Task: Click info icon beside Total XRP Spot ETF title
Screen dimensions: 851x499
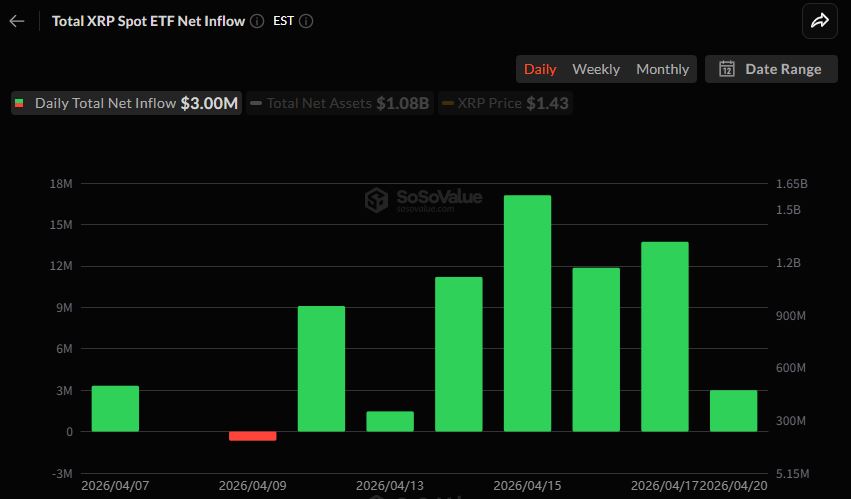Action: [x=258, y=21]
